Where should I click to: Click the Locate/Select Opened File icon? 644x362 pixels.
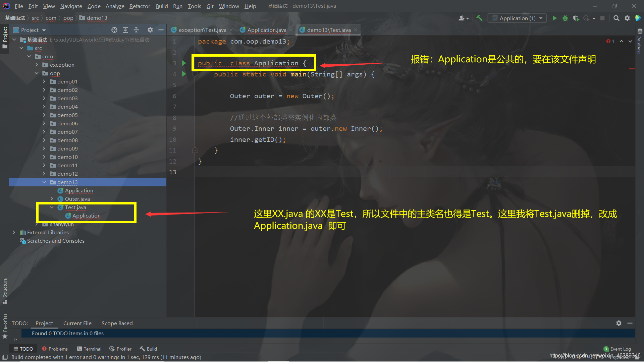[x=114, y=30]
